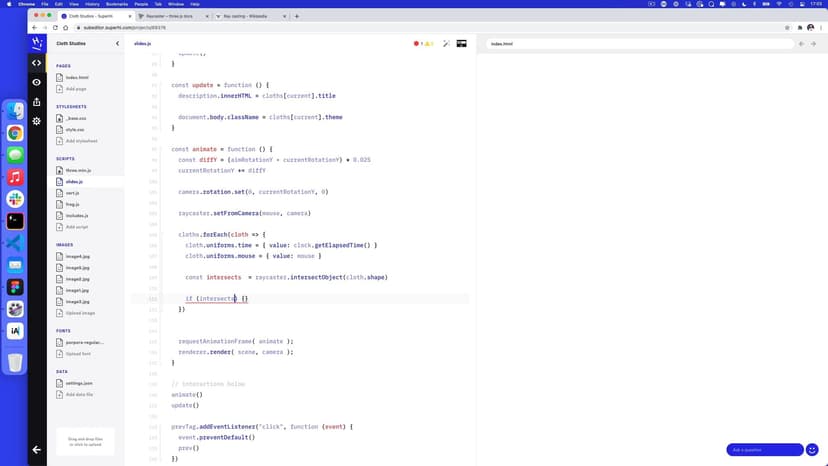828x466 pixels.
Task: Click the preview URL field showing index.html
Action: pyautogui.click(x=640, y=44)
